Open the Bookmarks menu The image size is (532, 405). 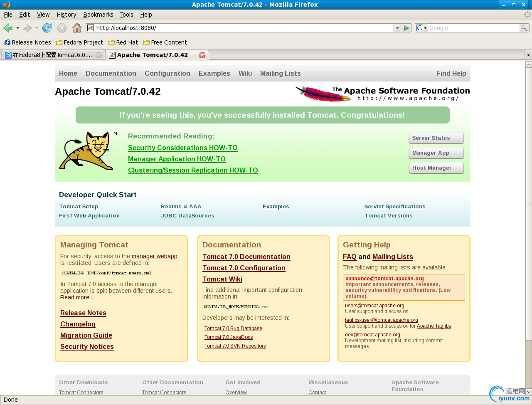[98, 15]
